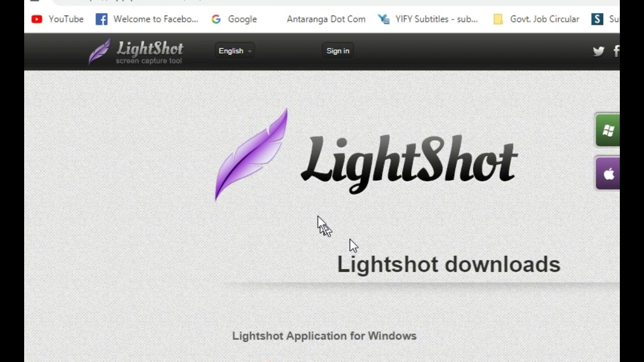Open the YouTube bookmark
The width and height of the screenshot is (644, 362).
(57, 19)
